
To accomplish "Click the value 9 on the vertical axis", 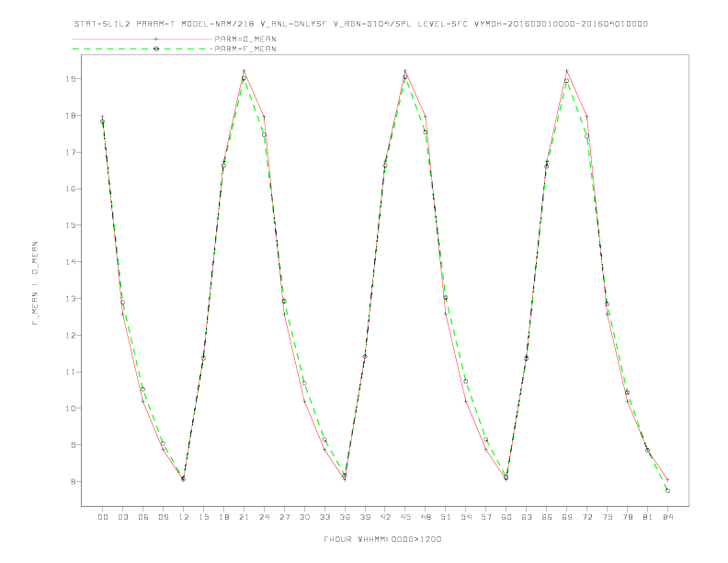I will point(73,445).
